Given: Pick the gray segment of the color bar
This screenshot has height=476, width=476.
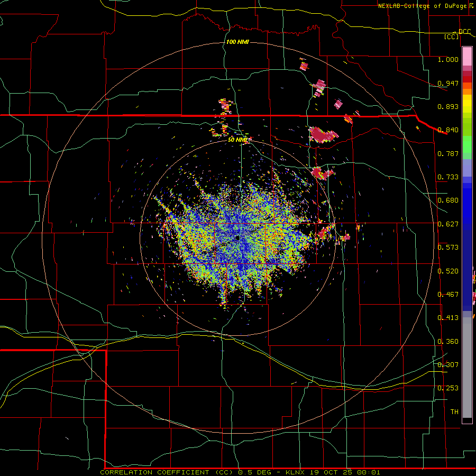Looking at the screenshot, I should click(x=467, y=368).
